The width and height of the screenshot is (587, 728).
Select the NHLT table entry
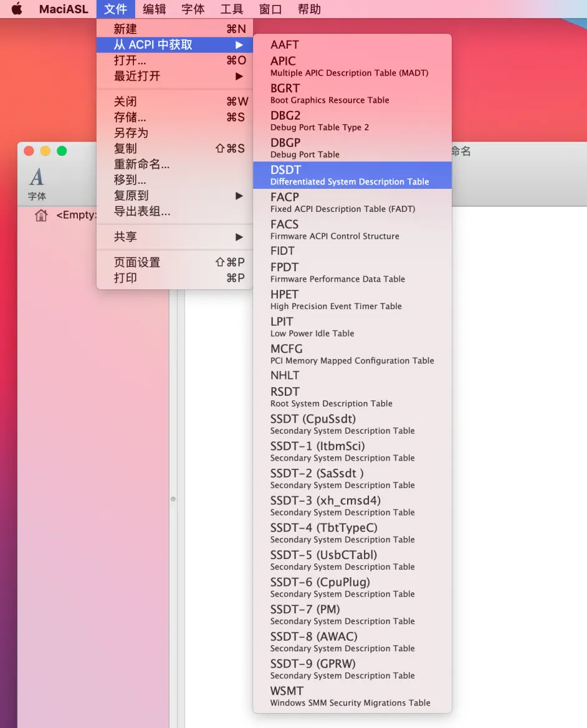352,375
